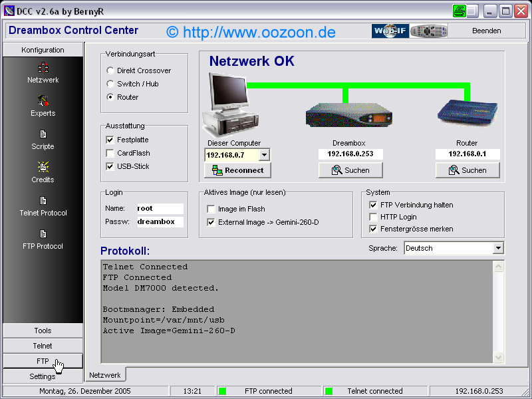Click the Dreambox receiver image
Screen dimensions: 532x399
(x=349, y=116)
